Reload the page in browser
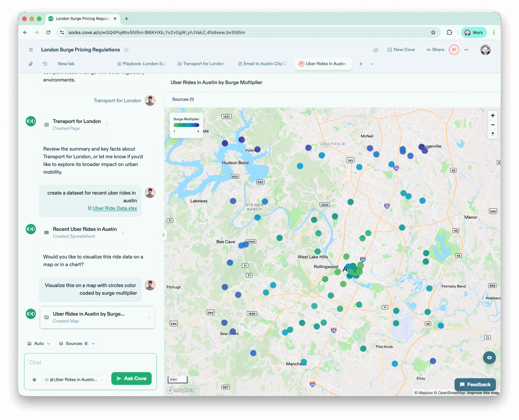This screenshot has height=420, width=519. click(48, 32)
